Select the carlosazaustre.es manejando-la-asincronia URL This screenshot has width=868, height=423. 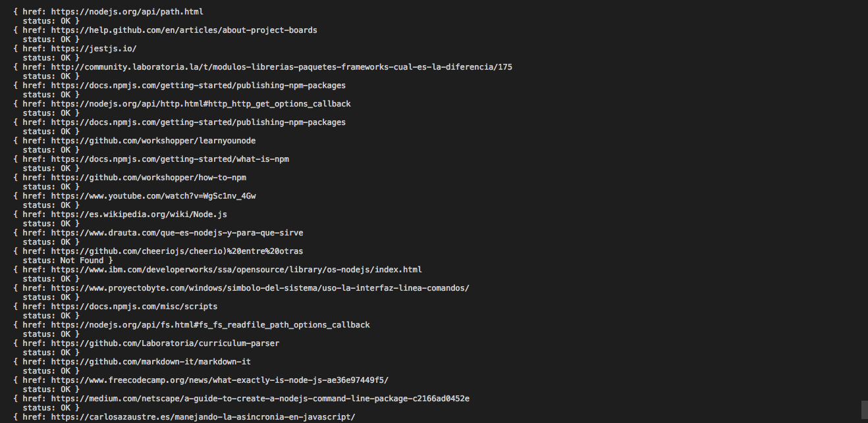pyautogui.click(x=203, y=417)
